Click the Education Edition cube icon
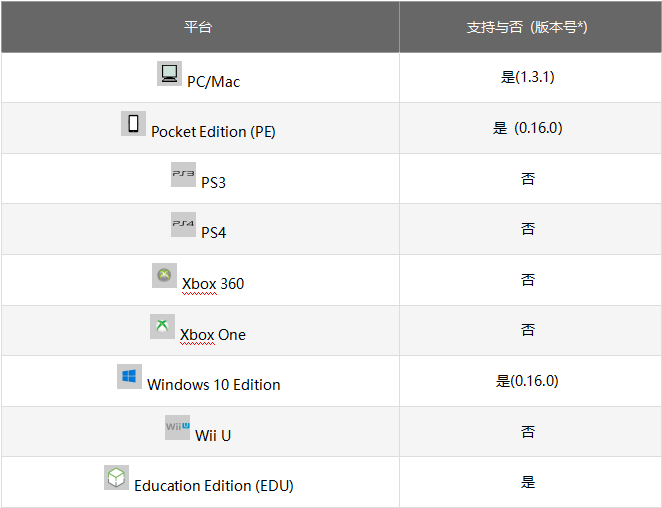 [117, 478]
